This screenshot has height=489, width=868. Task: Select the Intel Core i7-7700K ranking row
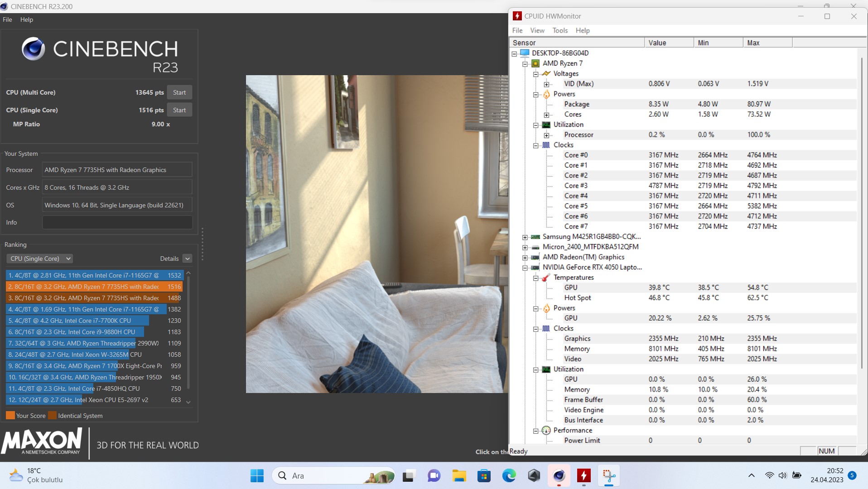pyautogui.click(x=95, y=321)
